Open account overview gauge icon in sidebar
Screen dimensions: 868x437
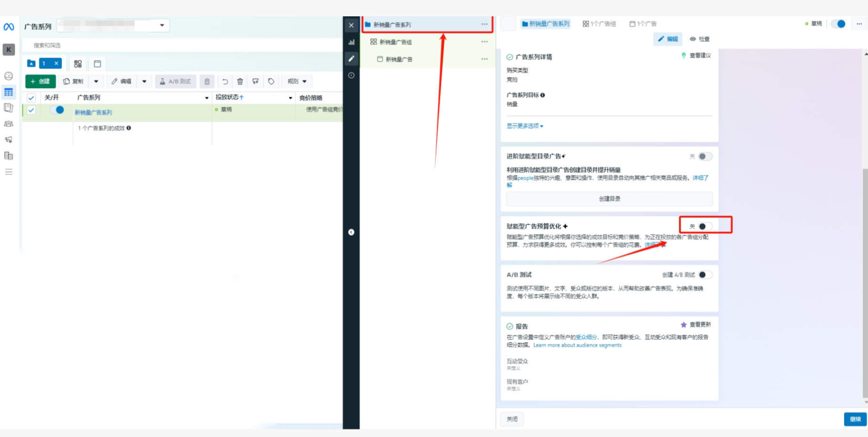click(9, 76)
